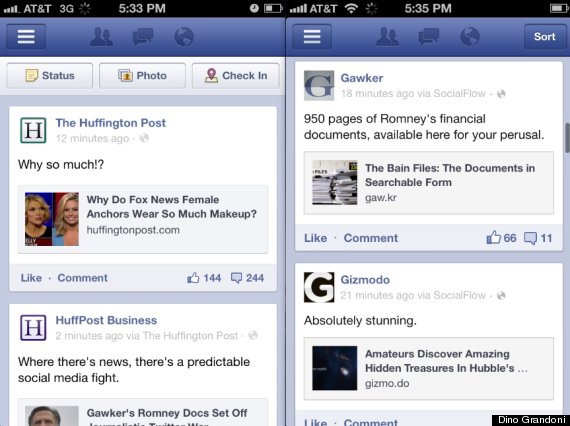
Task: Open the Gizmodo page name link
Action: click(x=365, y=280)
